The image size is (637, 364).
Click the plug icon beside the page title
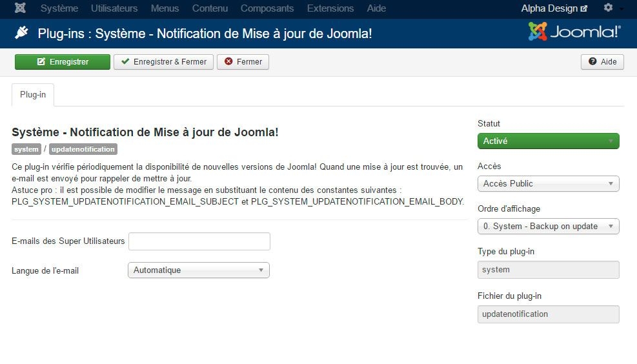(21, 32)
